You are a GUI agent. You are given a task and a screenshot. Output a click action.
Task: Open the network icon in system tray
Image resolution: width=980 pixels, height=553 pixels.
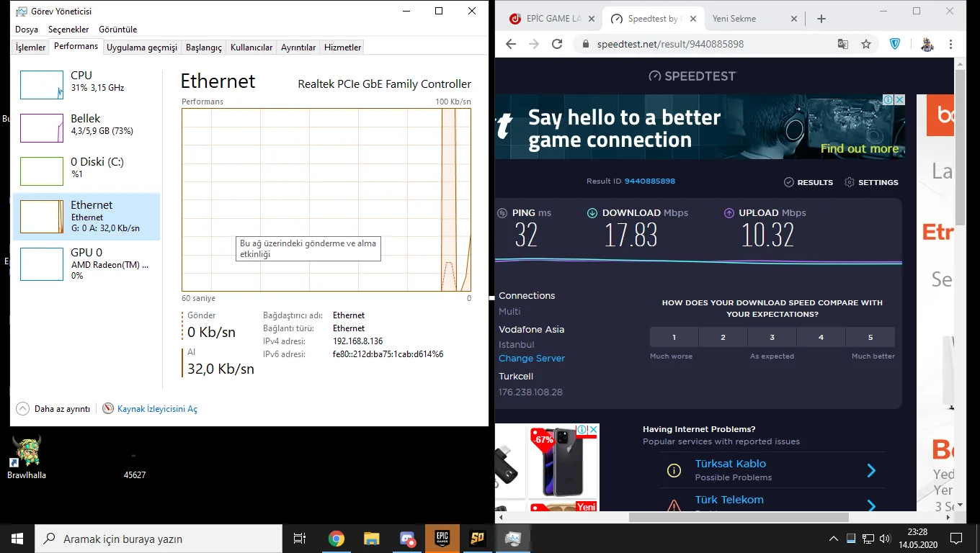point(868,539)
